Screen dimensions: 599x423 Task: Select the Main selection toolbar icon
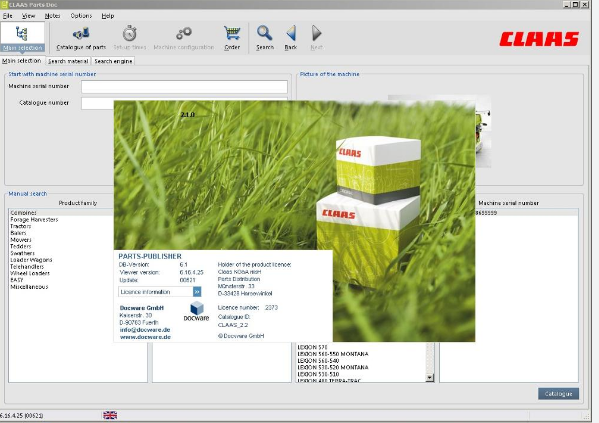(x=23, y=37)
